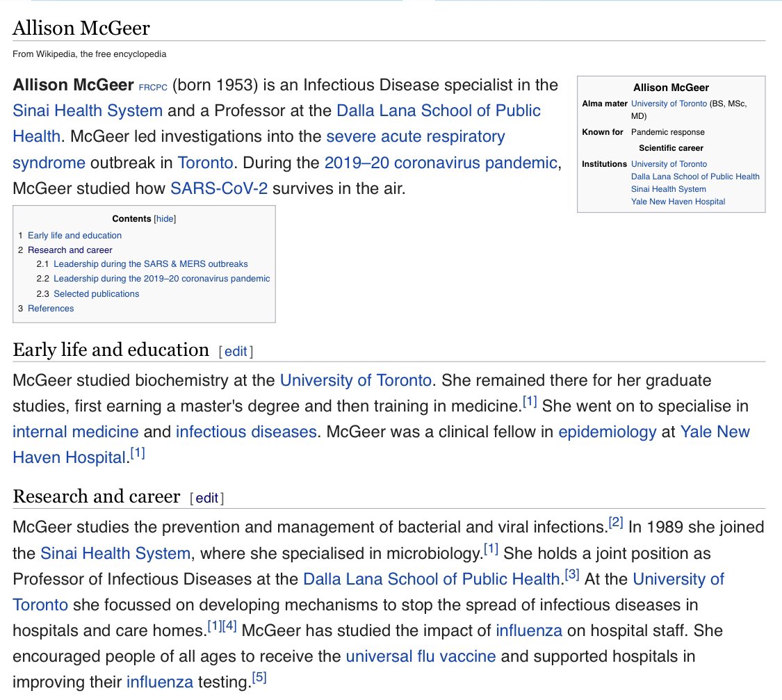Open the infectious diseases link
Image resolution: width=782 pixels, height=700 pixels.
coord(246,431)
